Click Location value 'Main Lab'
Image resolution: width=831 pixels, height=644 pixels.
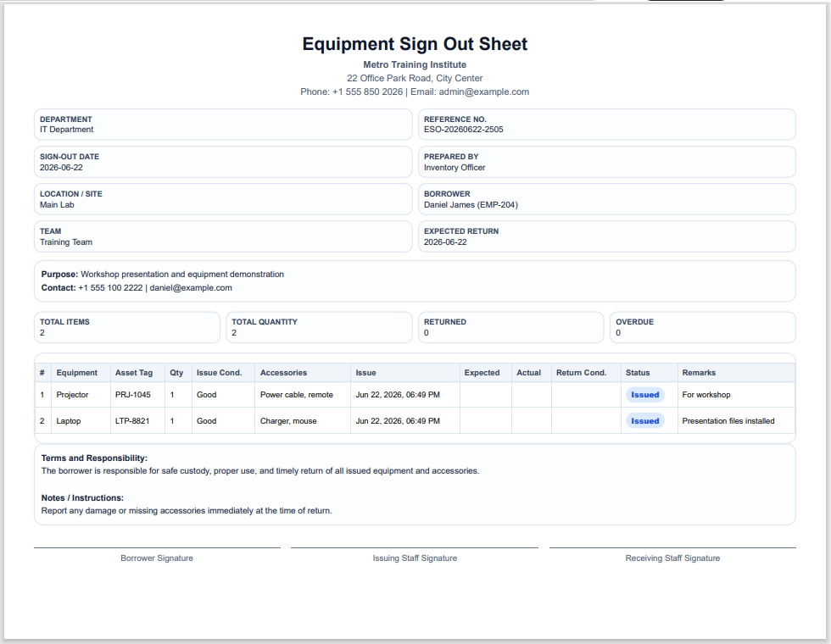pyautogui.click(x=57, y=205)
